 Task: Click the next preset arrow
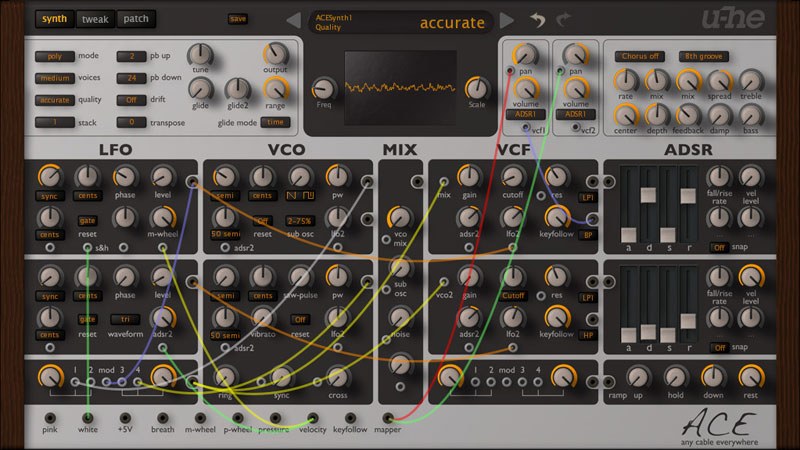(x=506, y=20)
